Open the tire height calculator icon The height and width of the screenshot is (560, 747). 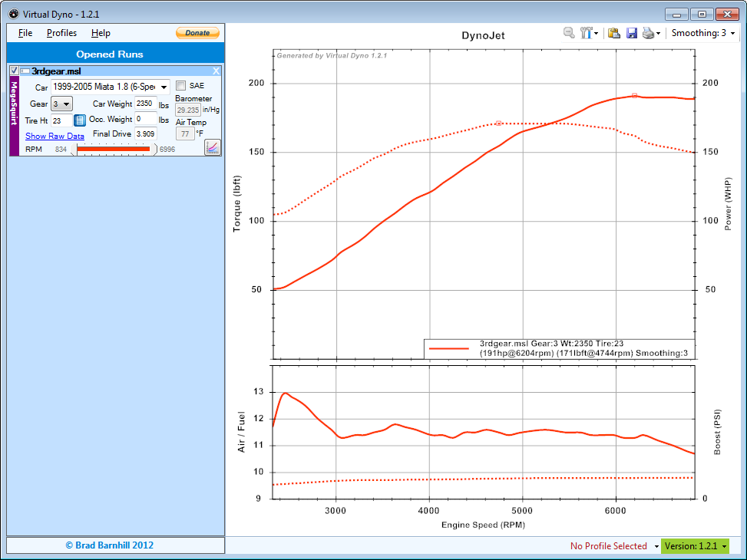(80, 120)
